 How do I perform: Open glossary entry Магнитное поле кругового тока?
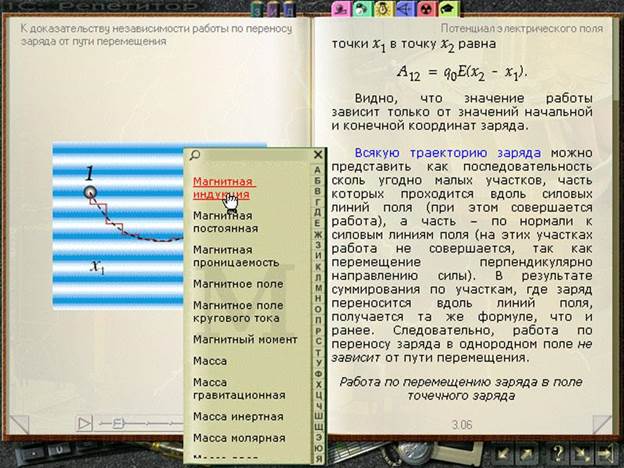[238, 312]
